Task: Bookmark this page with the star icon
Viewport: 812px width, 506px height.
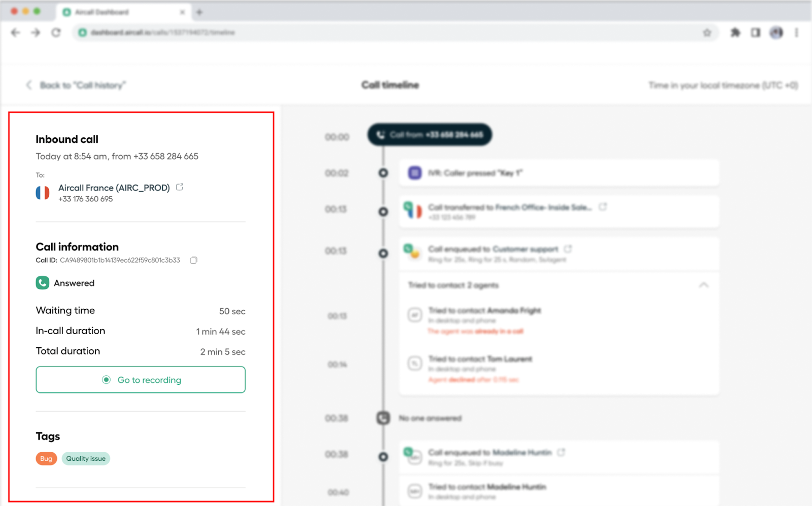Action: click(707, 32)
